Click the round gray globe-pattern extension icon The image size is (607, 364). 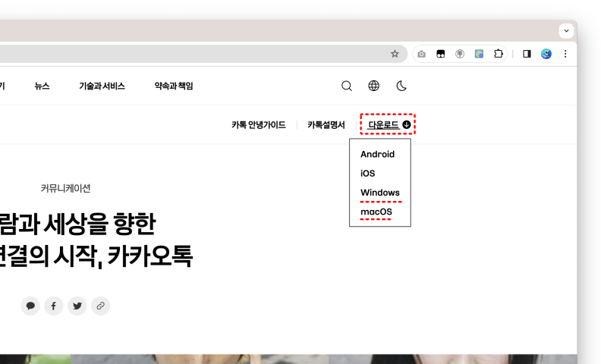coord(460,54)
